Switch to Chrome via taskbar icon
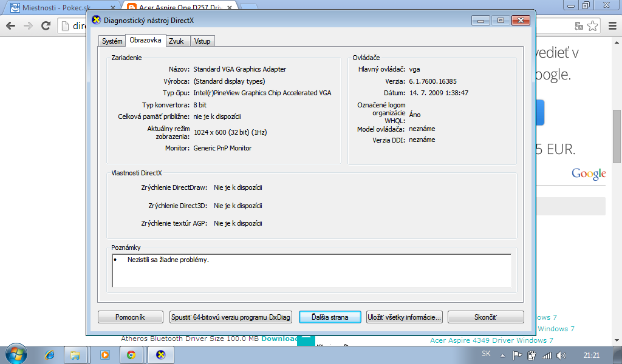This screenshot has width=622, height=364. click(131, 355)
